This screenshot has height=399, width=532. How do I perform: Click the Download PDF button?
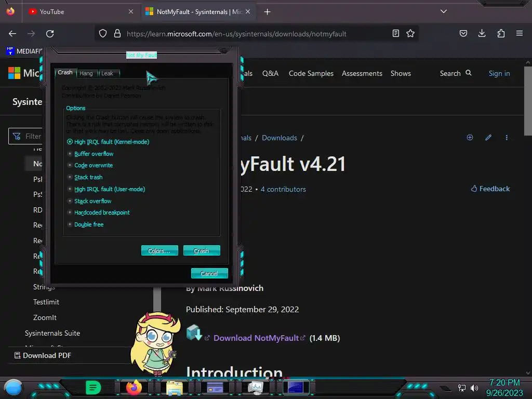(x=43, y=355)
